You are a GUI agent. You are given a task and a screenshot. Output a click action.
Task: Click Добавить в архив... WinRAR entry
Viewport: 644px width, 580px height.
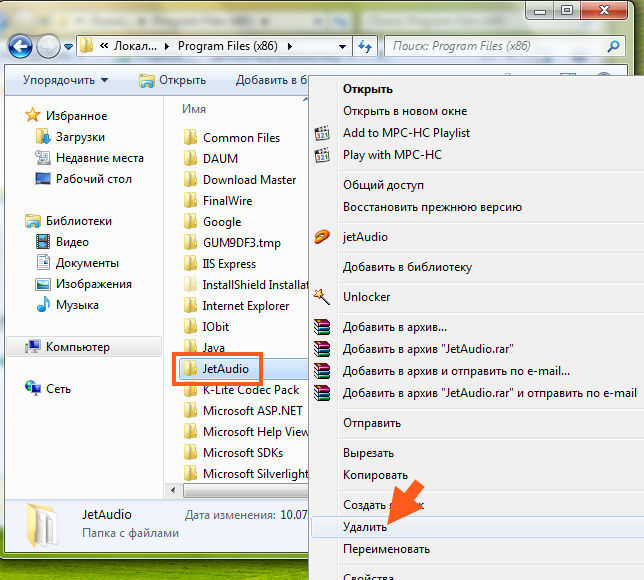pyautogui.click(x=395, y=327)
